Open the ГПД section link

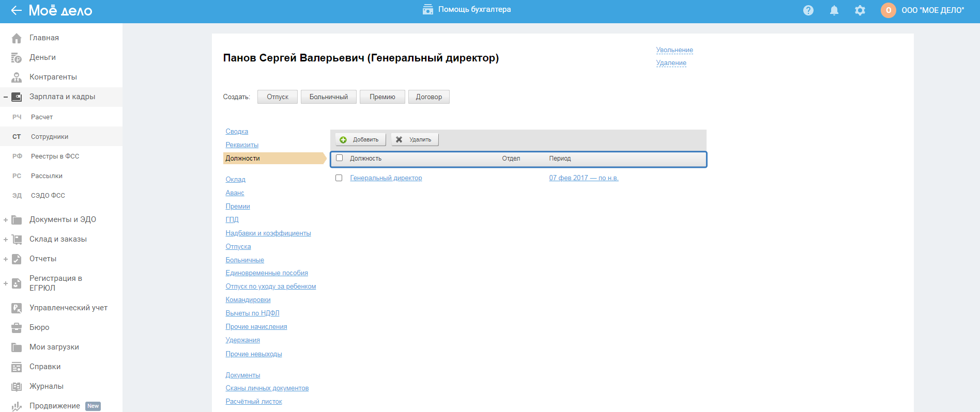pyautogui.click(x=232, y=220)
